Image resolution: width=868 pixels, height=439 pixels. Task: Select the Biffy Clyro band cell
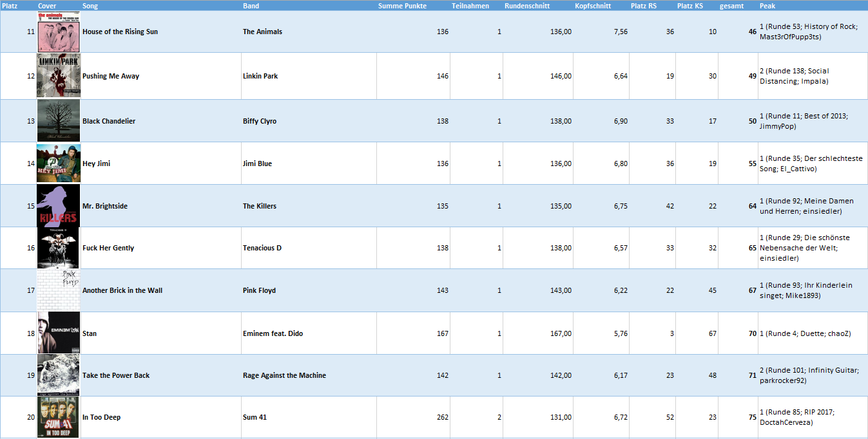[309, 121]
